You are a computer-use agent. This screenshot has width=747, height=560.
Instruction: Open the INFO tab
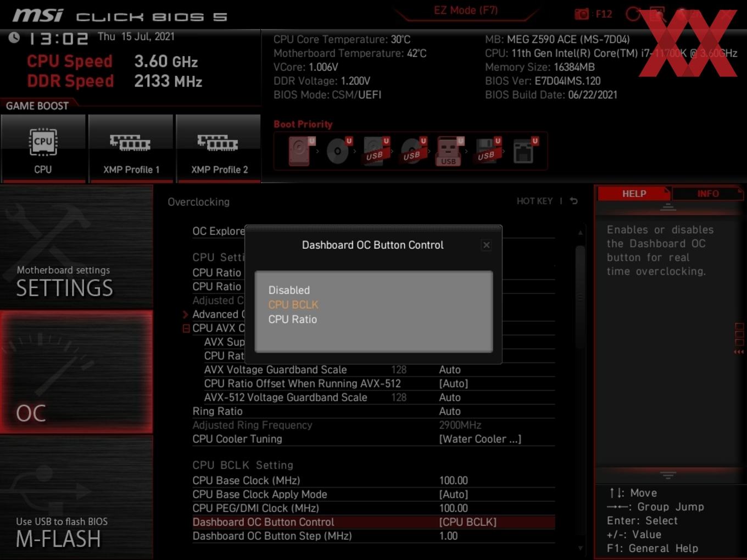707,194
